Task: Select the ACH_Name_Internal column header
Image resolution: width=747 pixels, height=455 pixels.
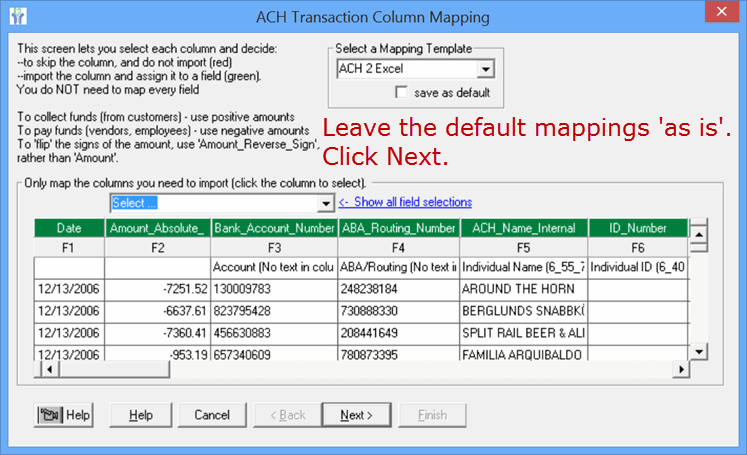Action: pos(523,229)
